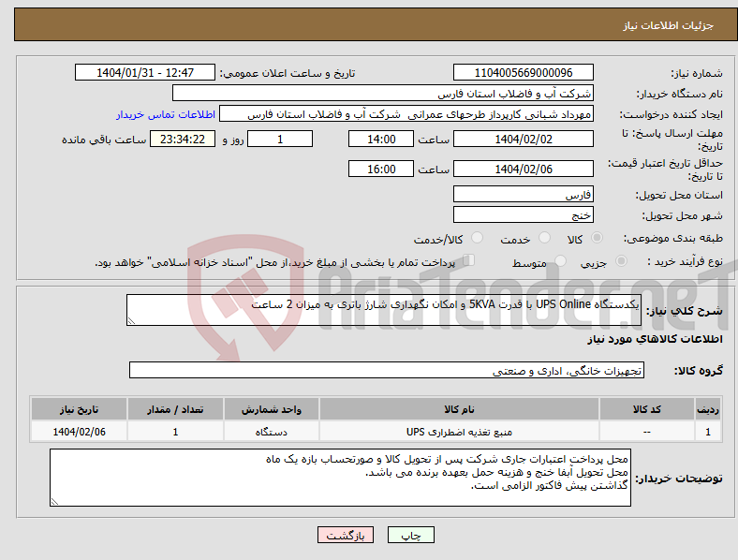Click the delivery city field خنج

(x=523, y=214)
